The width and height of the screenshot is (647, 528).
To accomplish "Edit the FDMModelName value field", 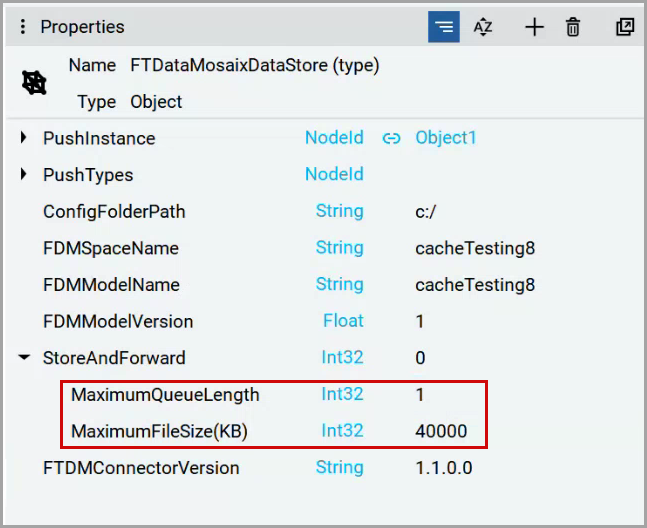I will click(x=475, y=285).
